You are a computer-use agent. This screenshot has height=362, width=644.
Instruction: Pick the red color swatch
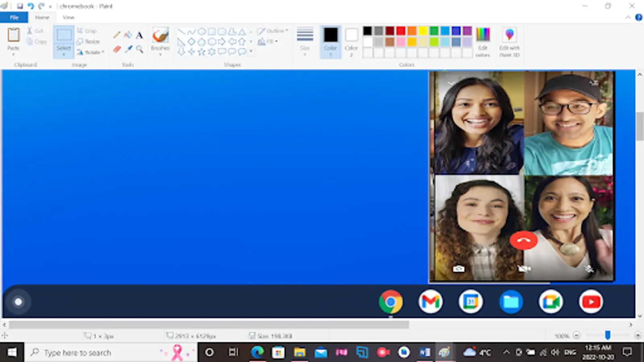click(400, 31)
